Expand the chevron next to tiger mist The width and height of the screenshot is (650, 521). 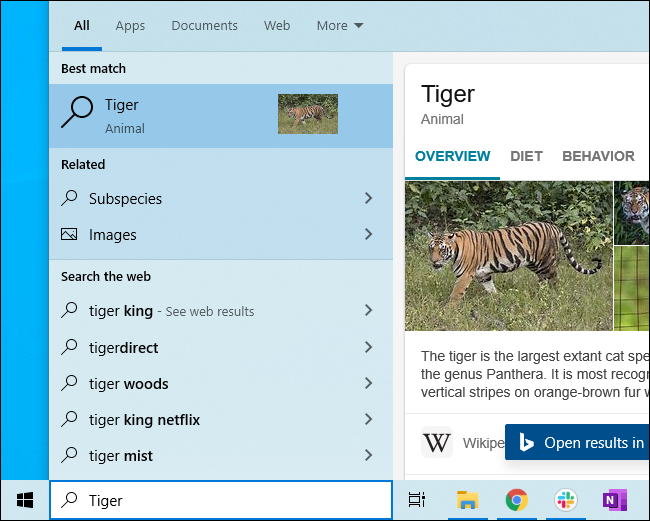point(368,456)
